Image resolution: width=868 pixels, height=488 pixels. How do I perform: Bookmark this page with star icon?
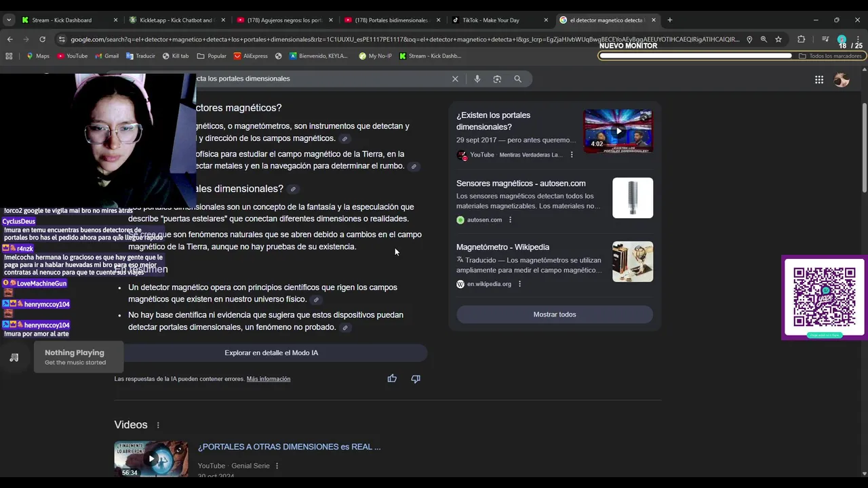click(x=778, y=39)
